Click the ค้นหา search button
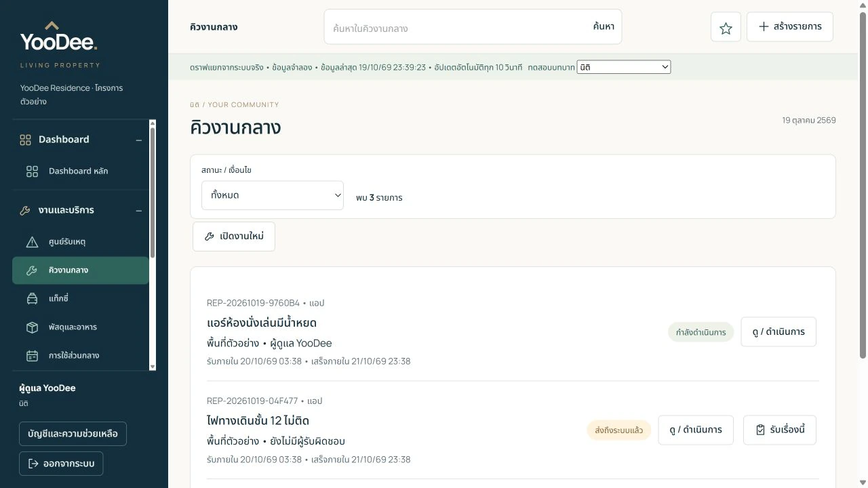Image resolution: width=868 pixels, height=488 pixels. 604,26
